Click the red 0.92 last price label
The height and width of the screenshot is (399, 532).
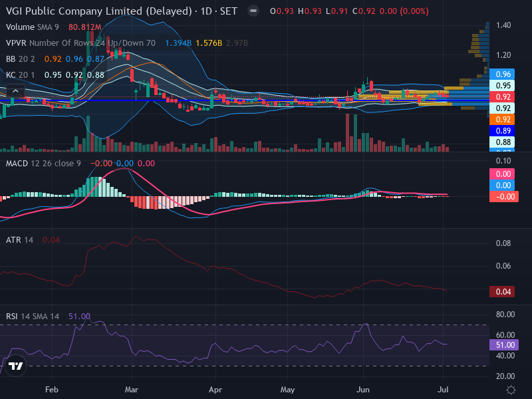[502, 97]
